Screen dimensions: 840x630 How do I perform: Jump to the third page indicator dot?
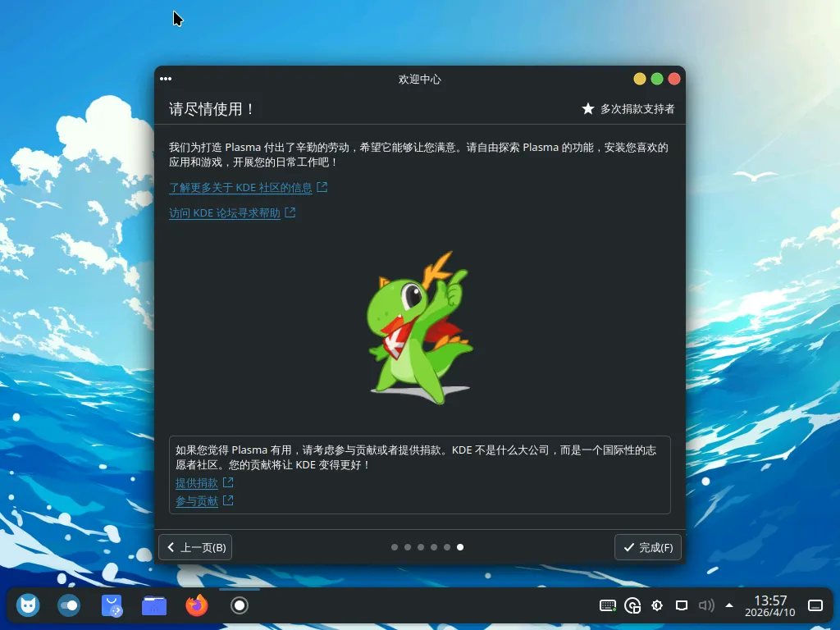(421, 547)
